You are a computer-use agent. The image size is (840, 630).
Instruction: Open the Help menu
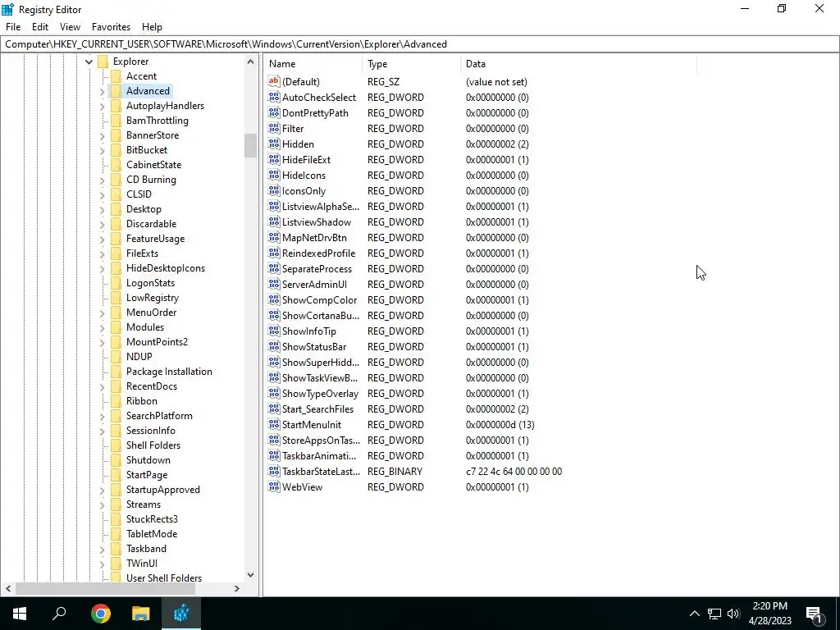tap(152, 27)
